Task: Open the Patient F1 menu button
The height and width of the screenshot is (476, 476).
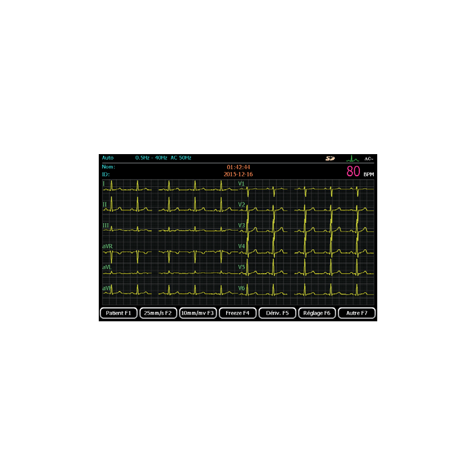Action: (118, 313)
